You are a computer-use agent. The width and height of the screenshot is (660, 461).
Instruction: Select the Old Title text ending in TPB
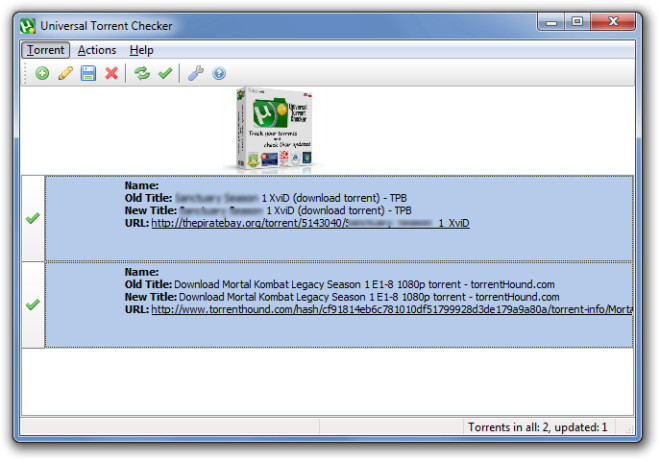pos(291,198)
